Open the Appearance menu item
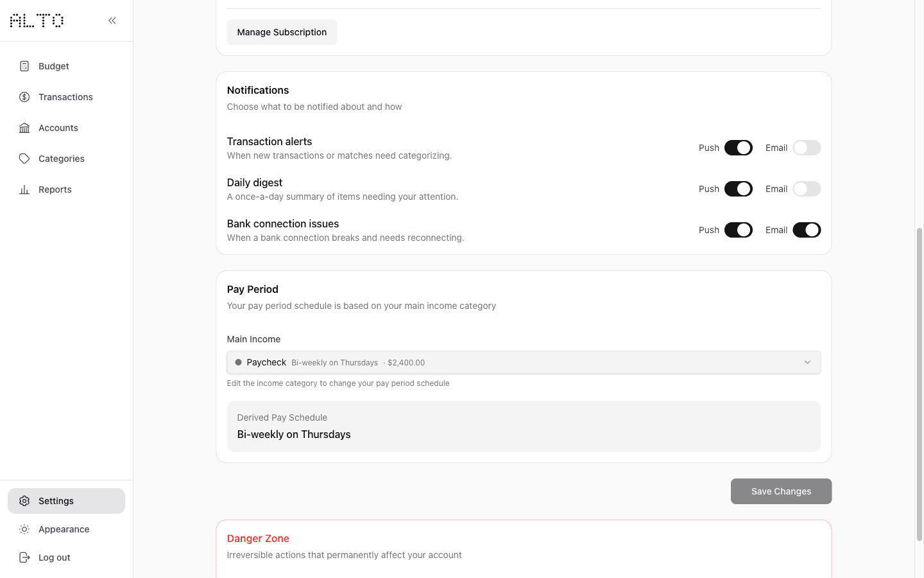The image size is (924, 578). (x=66, y=529)
